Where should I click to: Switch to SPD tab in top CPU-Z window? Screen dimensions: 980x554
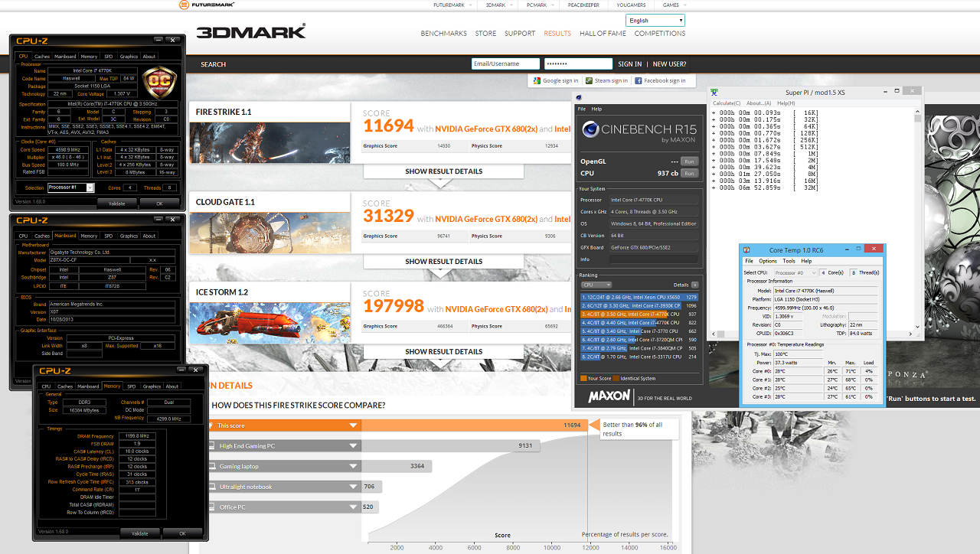108,56
